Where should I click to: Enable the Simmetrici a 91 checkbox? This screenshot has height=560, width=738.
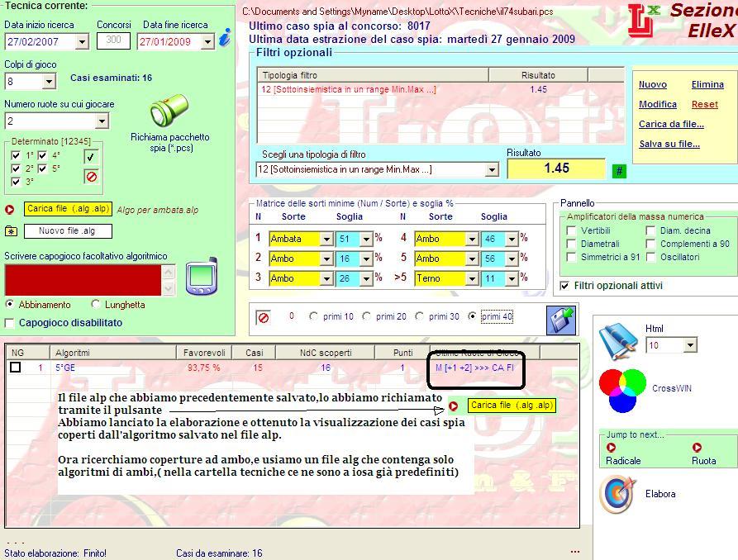pos(571,257)
